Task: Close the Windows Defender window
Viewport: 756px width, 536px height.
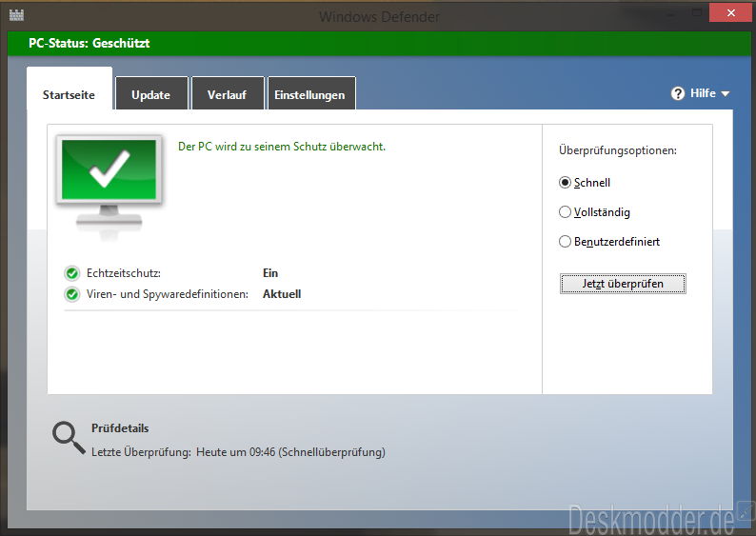Action: pos(730,13)
